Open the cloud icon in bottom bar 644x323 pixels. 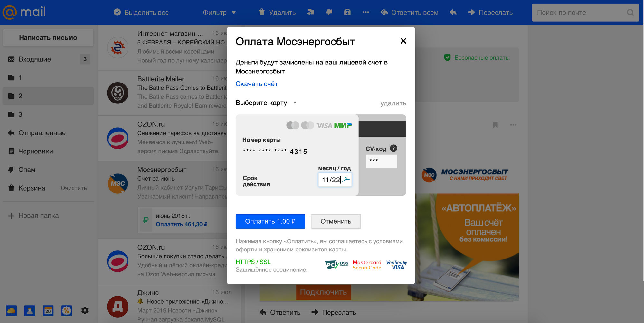coord(11,311)
